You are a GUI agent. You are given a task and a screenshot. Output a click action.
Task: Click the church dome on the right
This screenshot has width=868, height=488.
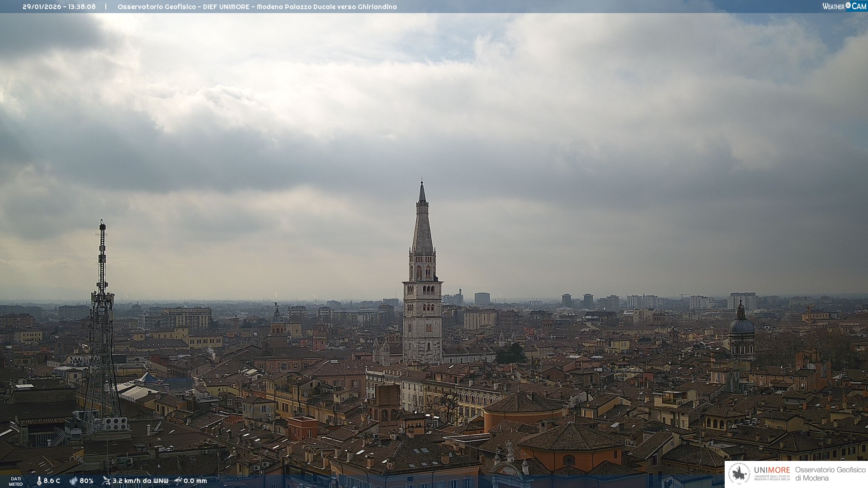click(741, 325)
